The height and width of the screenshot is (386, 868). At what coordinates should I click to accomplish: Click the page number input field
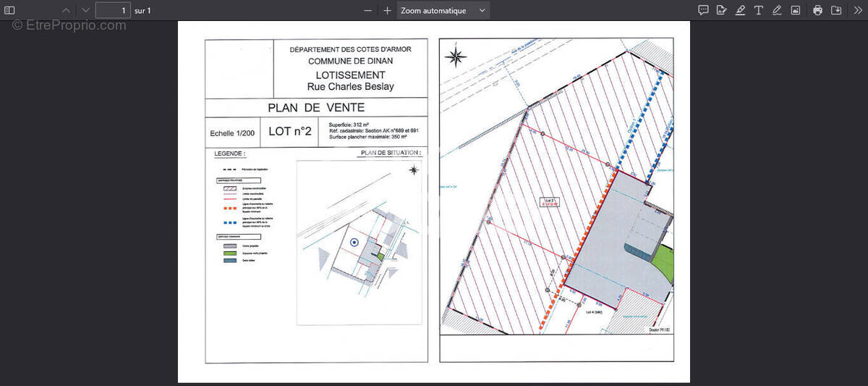tap(113, 10)
